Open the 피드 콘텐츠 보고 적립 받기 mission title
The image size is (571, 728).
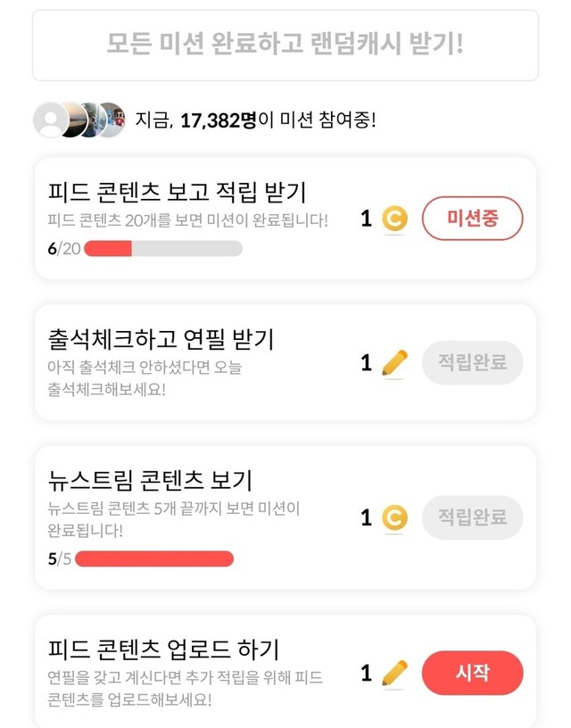click(x=177, y=192)
